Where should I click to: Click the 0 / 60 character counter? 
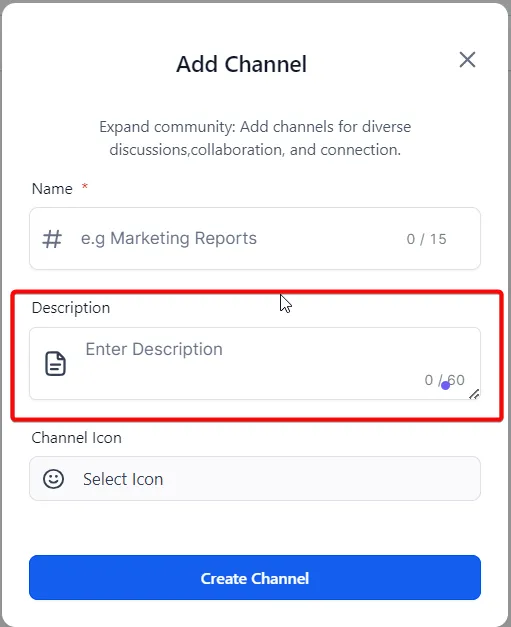coord(444,380)
